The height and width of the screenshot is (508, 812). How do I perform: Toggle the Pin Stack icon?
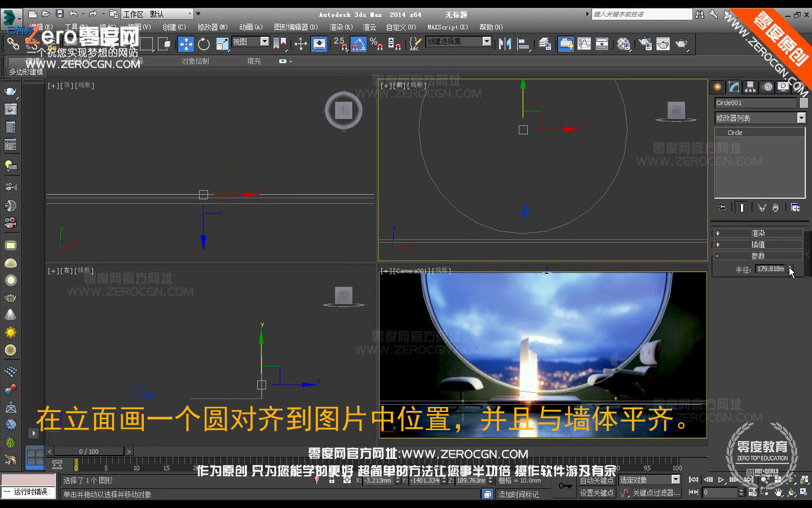coord(722,208)
